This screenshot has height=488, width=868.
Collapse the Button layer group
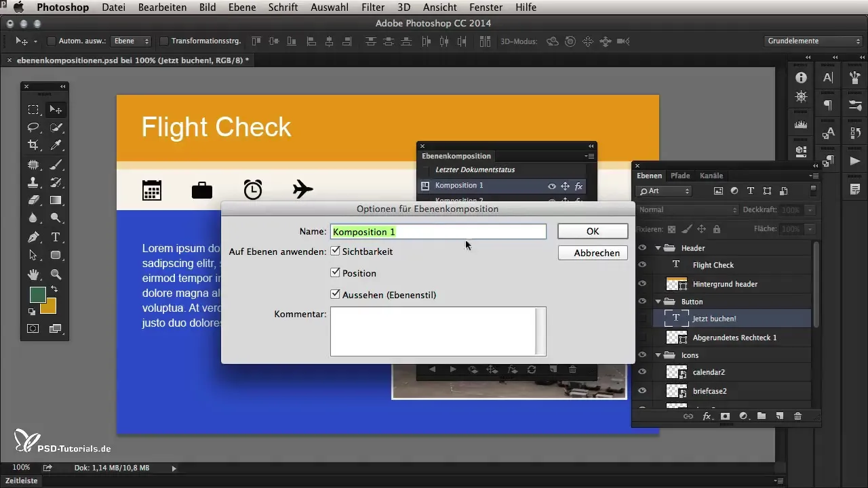coord(658,302)
